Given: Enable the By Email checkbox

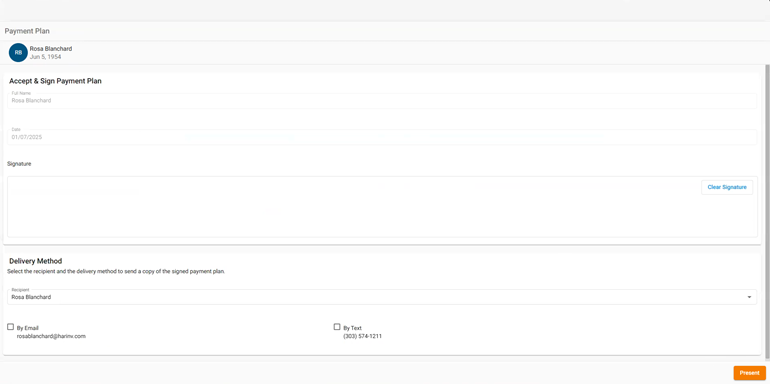Looking at the screenshot, I should (10, 327).
